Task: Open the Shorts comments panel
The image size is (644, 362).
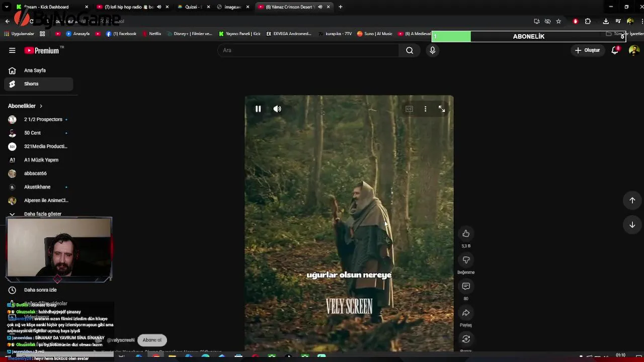Action: point(466,286)
